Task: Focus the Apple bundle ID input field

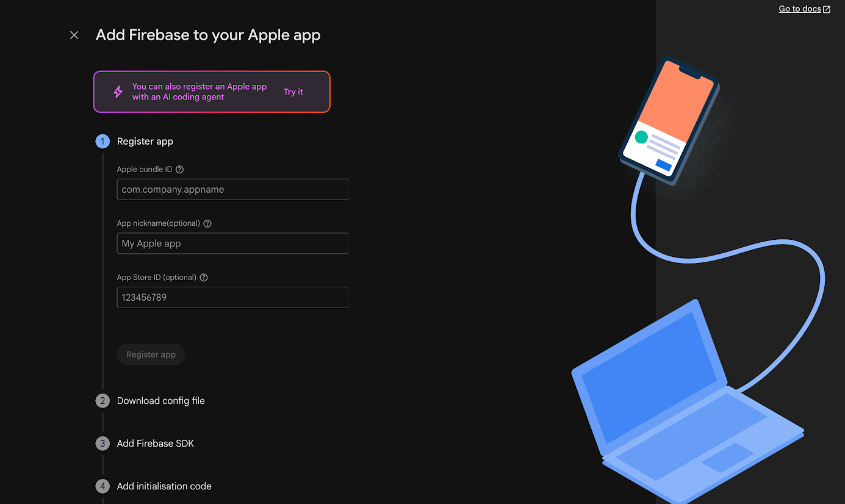Action: point(232,190)
